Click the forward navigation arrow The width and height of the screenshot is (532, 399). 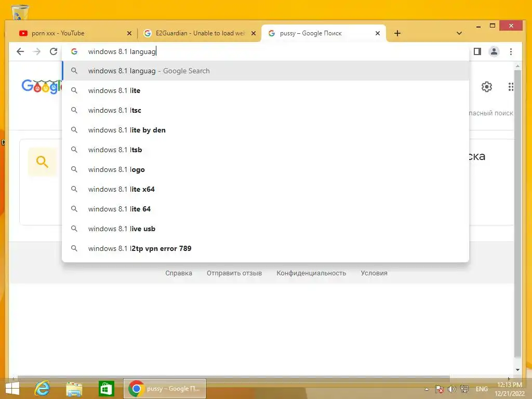(37, 51)
